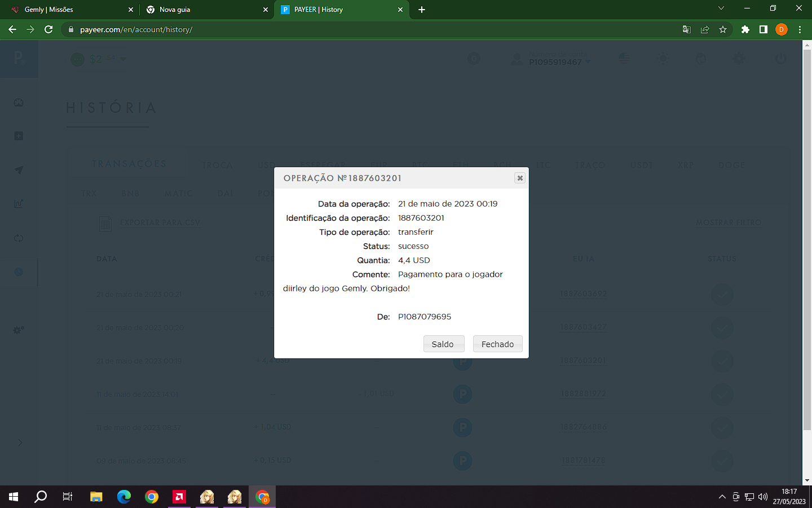Select the Troca tab

[217, 165]
